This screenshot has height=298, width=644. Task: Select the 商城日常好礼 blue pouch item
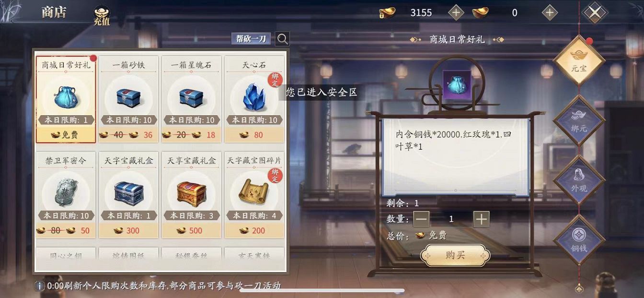pos(66,100)
